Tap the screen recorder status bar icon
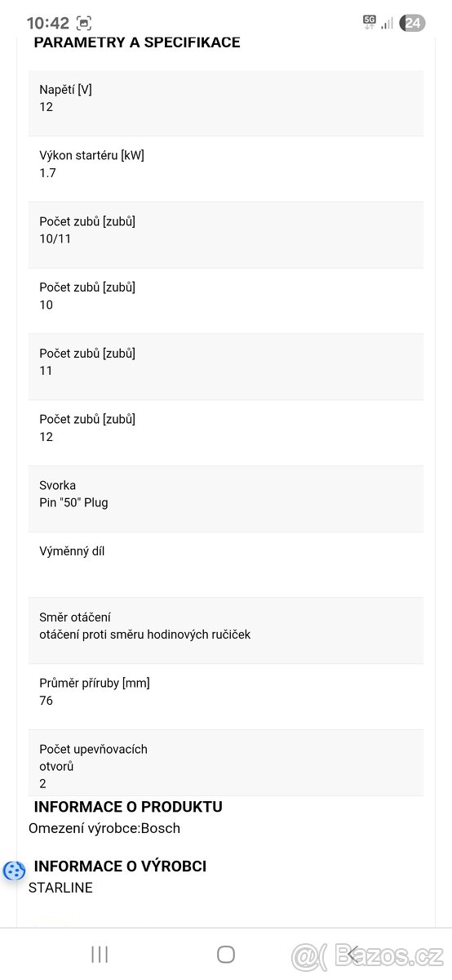The height and width of the screenshot is (980, 452). pyautogui.click(x=83, y=23)
